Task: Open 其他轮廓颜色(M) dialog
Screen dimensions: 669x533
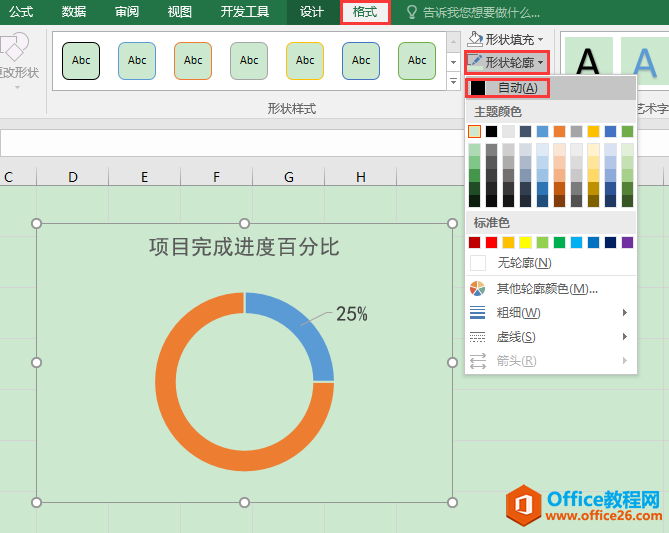Action: point(551,289)
